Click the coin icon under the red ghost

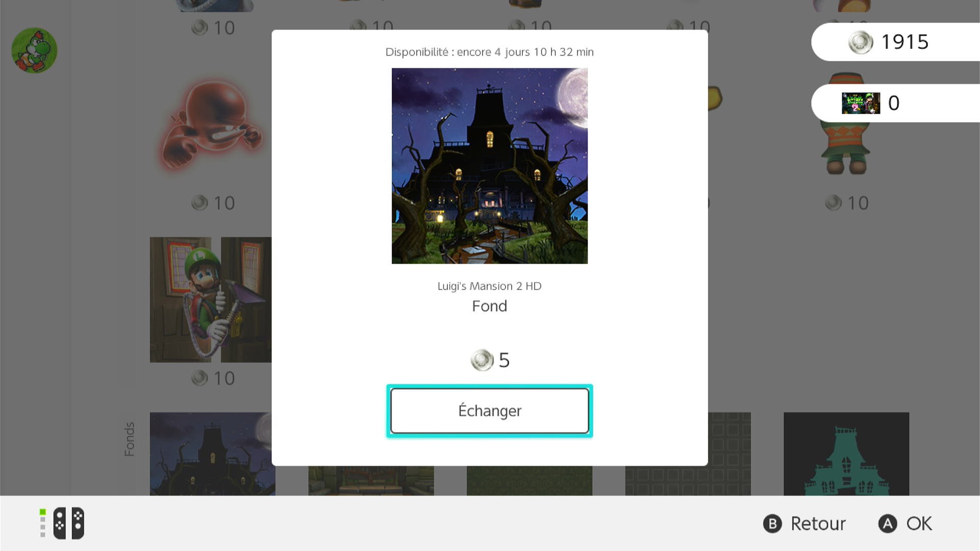pos(200,203)
